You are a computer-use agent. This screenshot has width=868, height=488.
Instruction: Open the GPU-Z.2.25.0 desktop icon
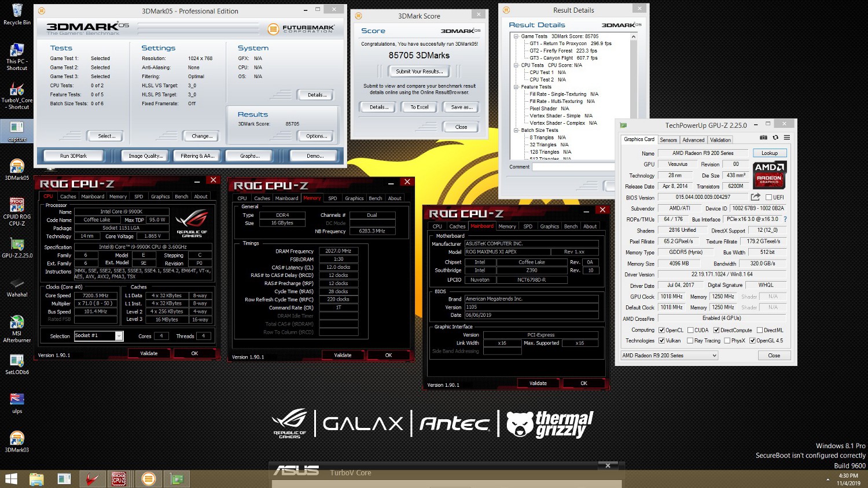click(17, 247)
